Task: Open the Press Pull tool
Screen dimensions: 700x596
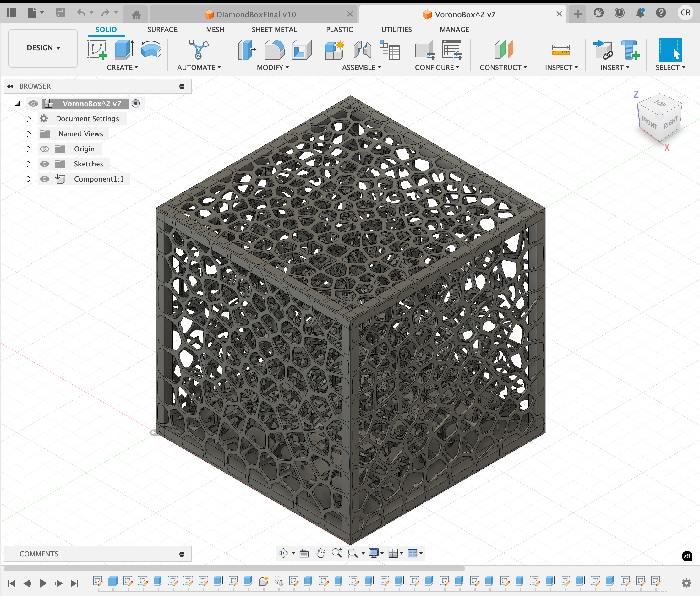Action: (247, 49)
